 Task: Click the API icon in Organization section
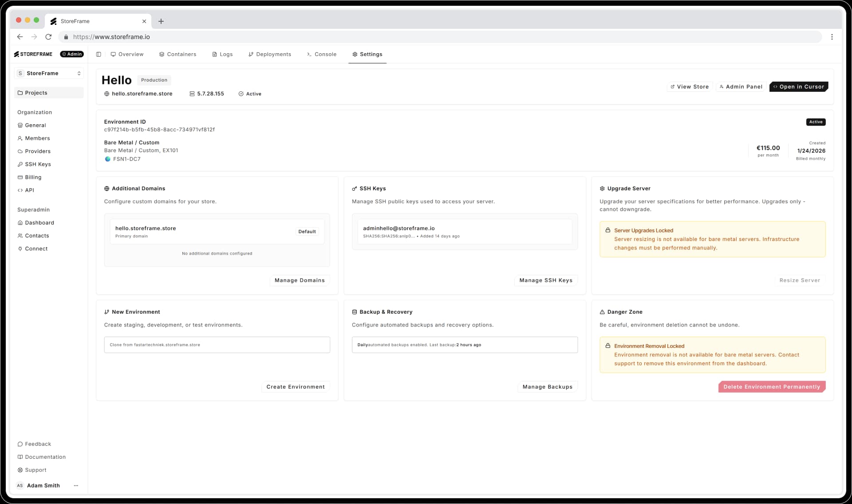tap(20, 190)
